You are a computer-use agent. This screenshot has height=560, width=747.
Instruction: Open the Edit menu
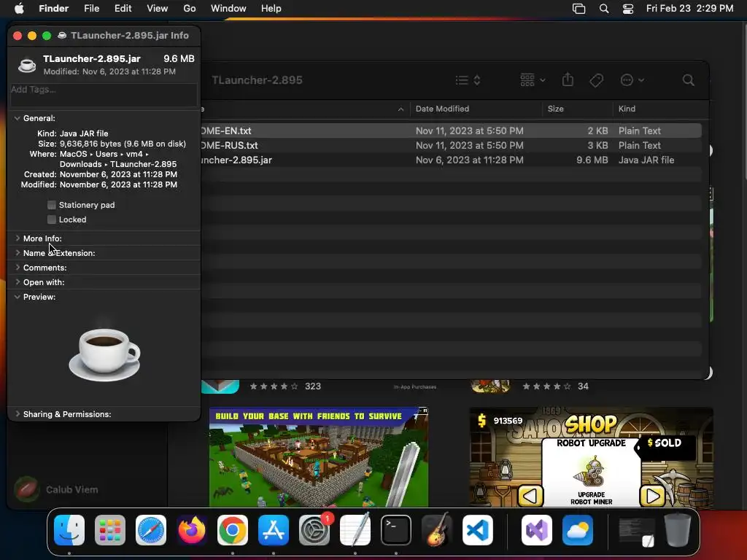(123, 9)
